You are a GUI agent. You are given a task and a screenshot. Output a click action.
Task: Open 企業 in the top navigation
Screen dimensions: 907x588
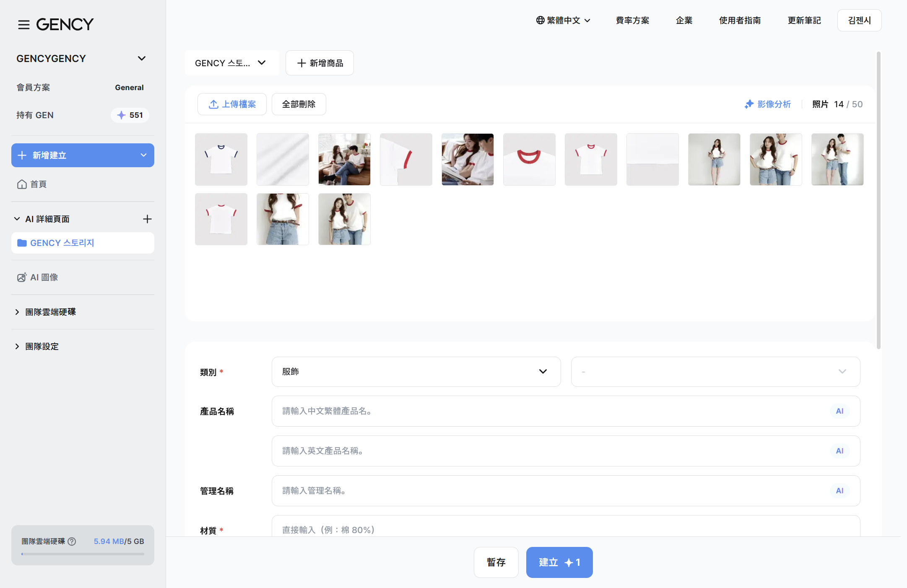click(x=684, y=20)
